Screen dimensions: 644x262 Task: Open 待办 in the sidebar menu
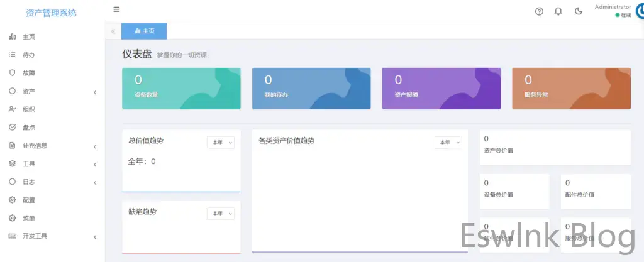[x=29, y=55]
